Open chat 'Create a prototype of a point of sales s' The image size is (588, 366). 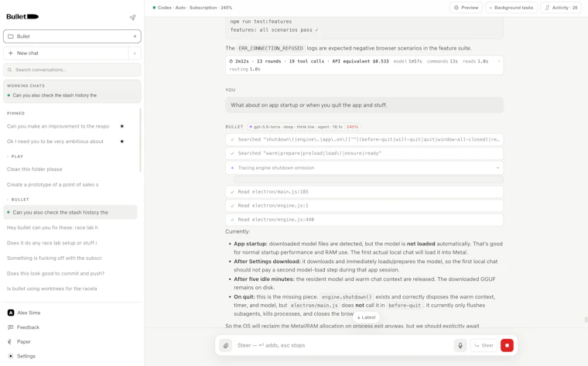(x=53, y=184)
